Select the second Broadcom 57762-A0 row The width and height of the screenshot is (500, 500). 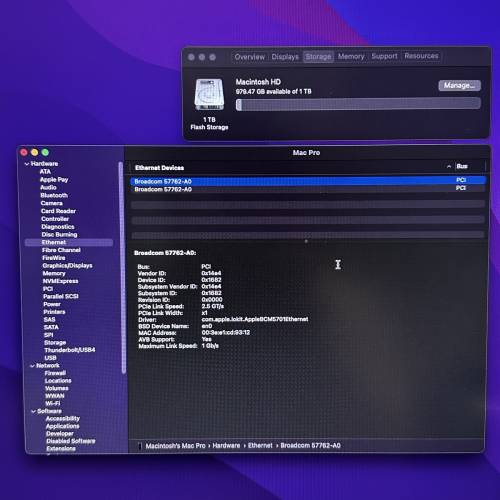(x=308, y=189)
